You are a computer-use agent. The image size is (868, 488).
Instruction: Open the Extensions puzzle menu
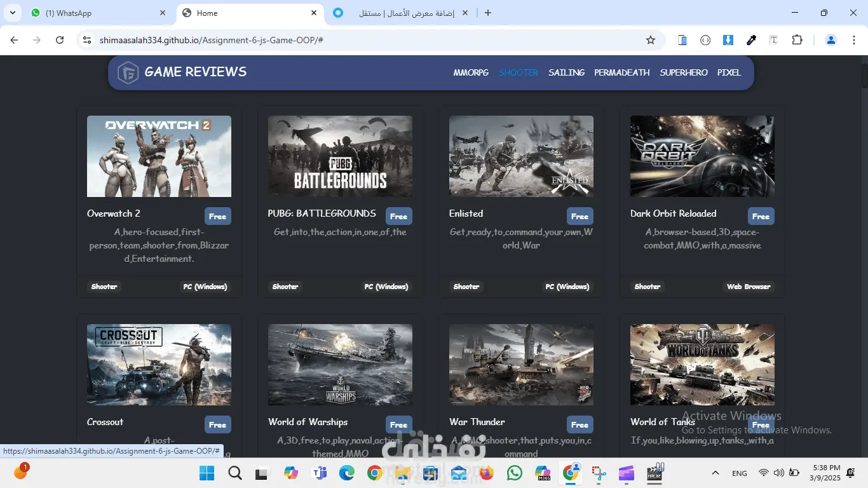pos(797,40)
